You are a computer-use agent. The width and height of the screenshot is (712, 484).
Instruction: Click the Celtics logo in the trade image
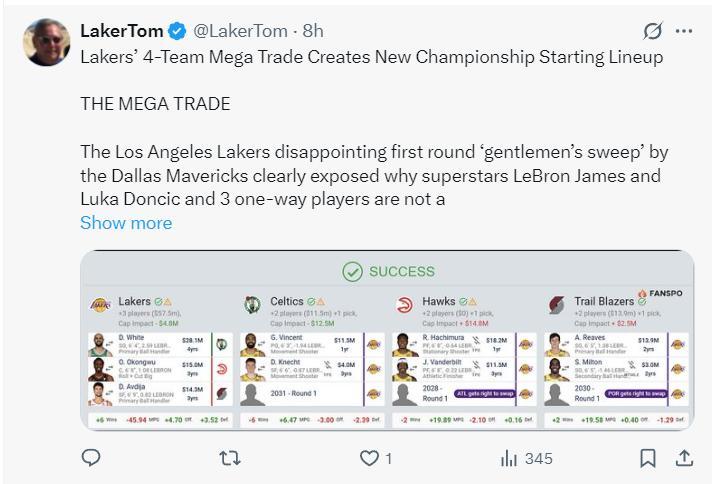[x=252, y=303]
